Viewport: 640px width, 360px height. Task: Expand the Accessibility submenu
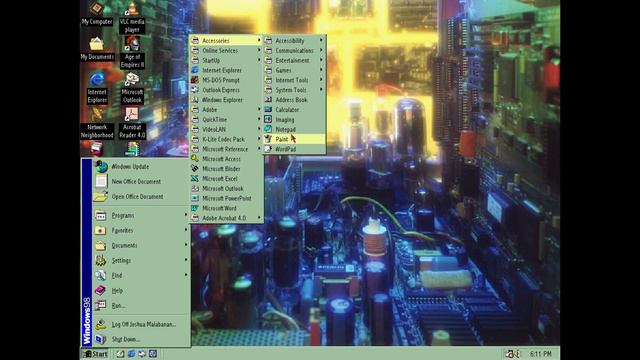[x=294, y=41]
